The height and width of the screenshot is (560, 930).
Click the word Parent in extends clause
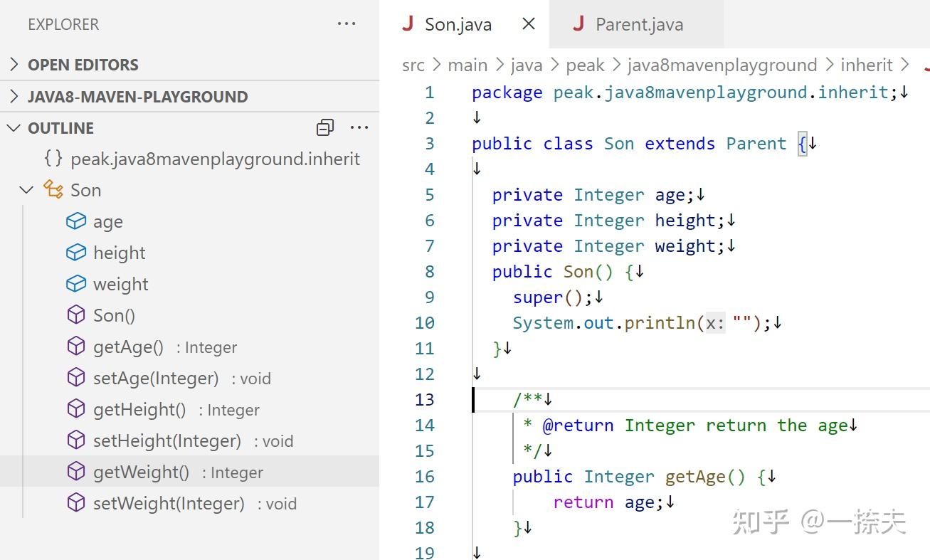(756, 144)
